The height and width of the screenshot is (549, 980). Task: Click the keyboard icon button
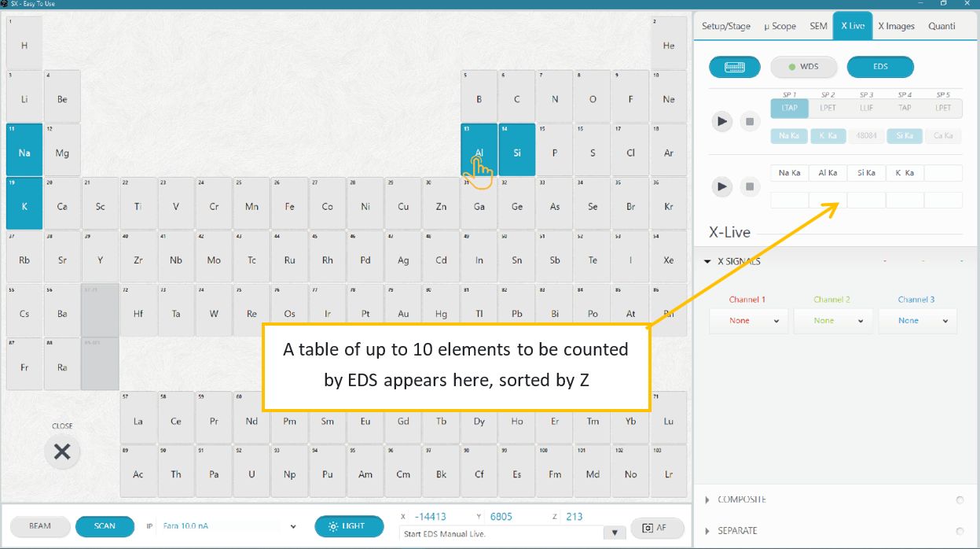pos(734,67)
